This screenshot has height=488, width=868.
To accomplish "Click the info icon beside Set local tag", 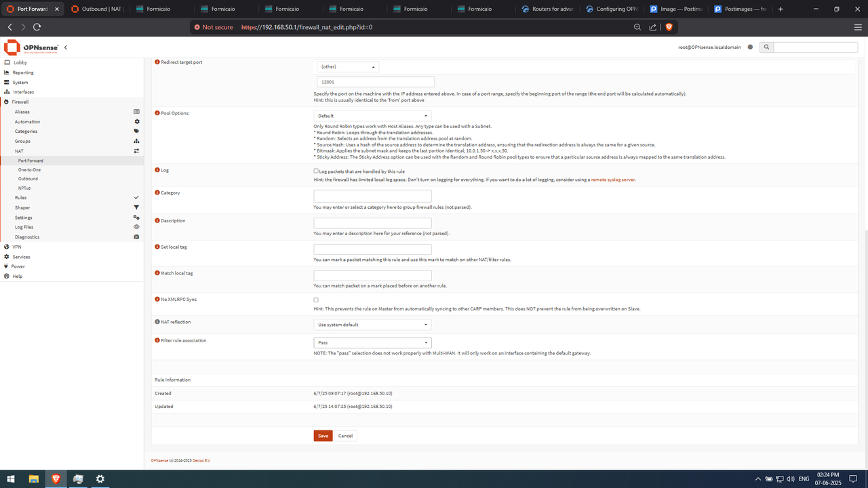I will click(157, 247).
